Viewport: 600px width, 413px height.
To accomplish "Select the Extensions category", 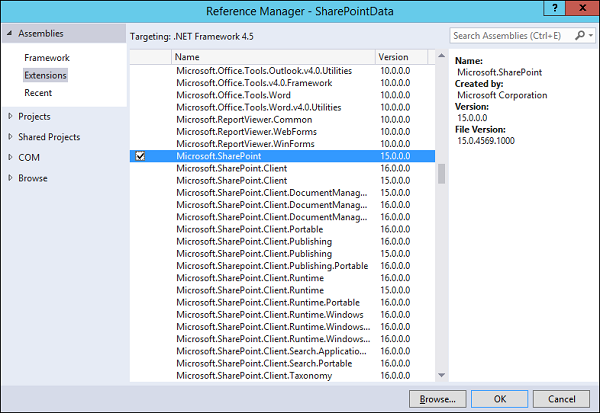I will click(x=46, y=75).
